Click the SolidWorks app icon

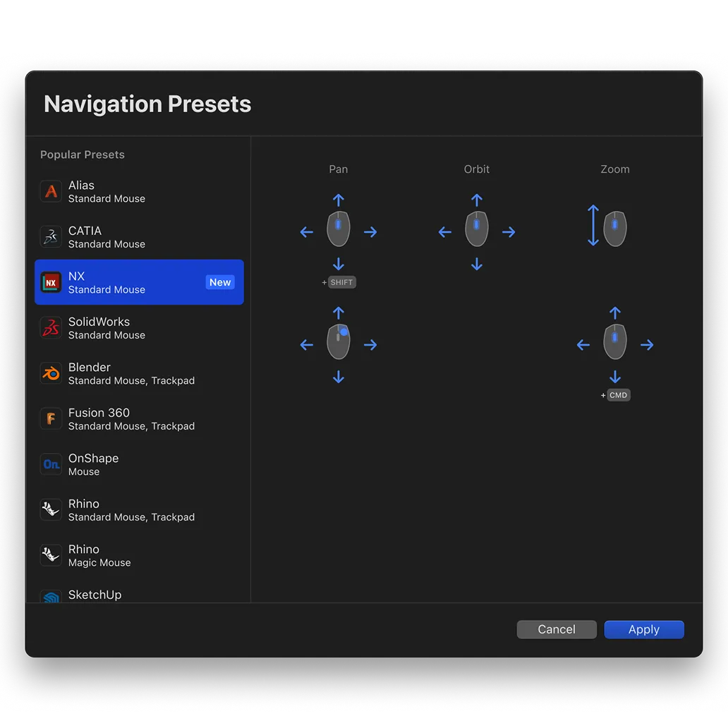pos(51,328)
